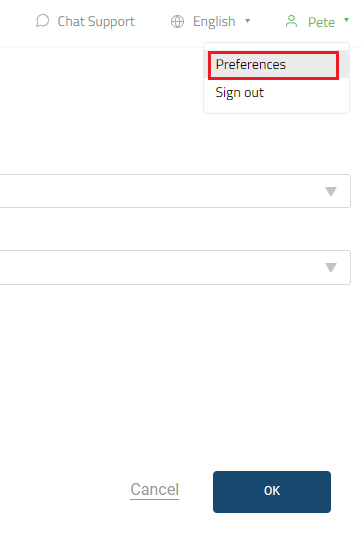This screenshot has width=363, height=540.
Task: Expand the lower empty select field
Action: pos(175,268)
